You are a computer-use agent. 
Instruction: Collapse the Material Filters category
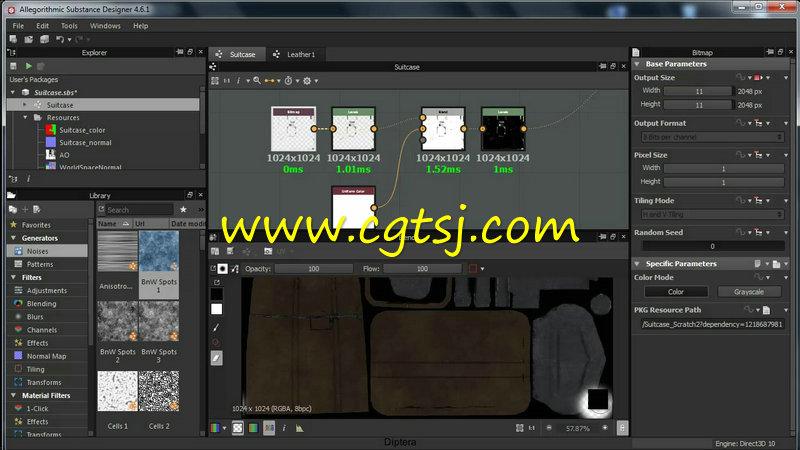tap(13, 395)
